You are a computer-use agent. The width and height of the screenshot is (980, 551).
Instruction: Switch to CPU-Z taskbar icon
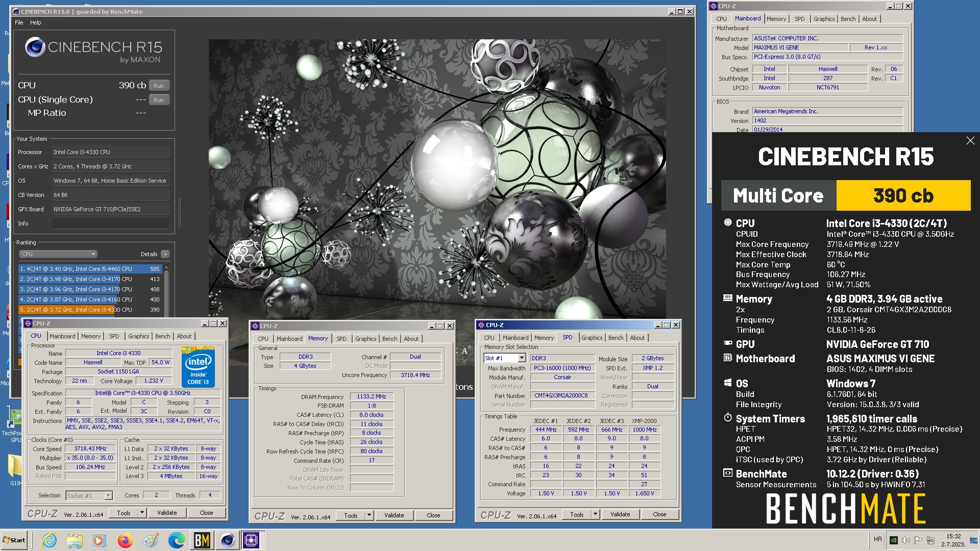(x=251, y=540)
